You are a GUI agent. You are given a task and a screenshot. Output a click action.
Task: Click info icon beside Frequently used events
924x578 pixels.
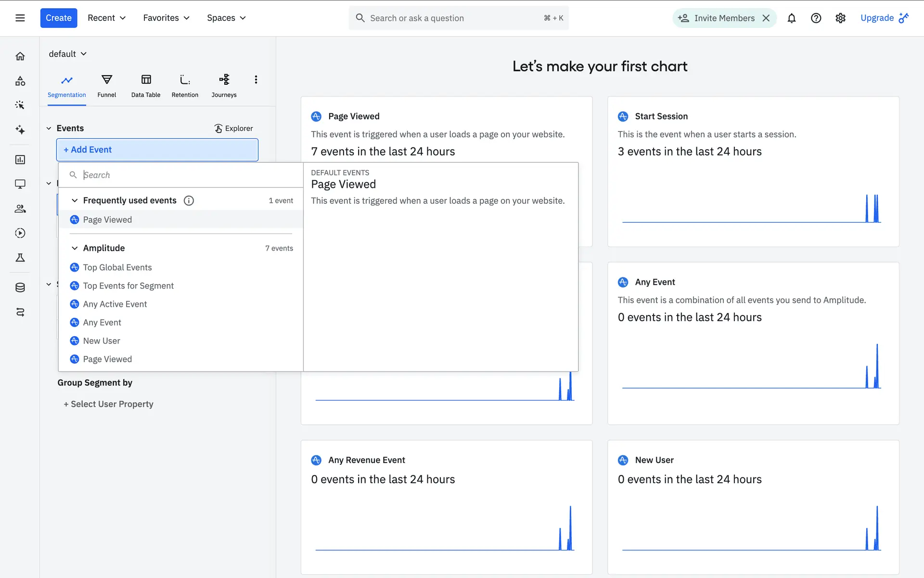(189, 200)
